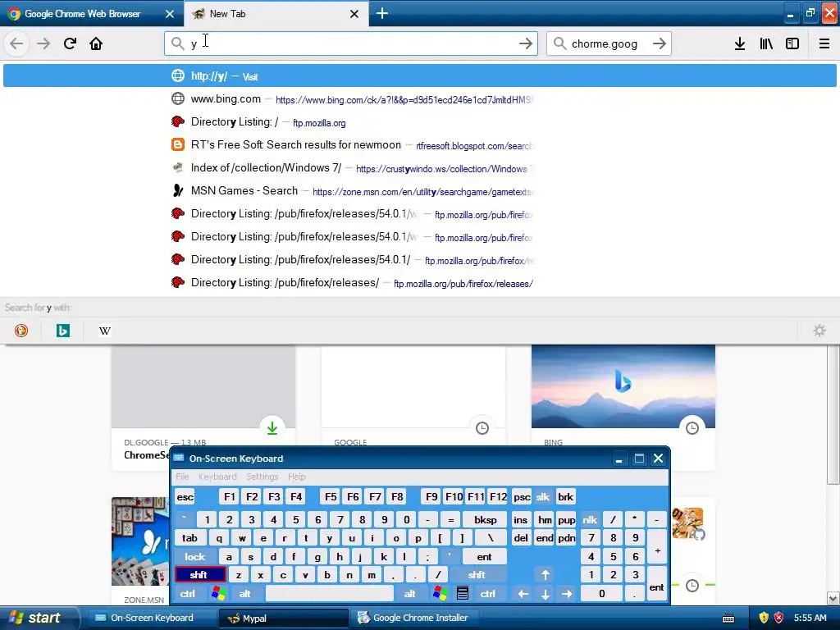Open Keyboard menu in On-Screen Keyboard
The width and height of the screenshot is (840, 630).
217,477
